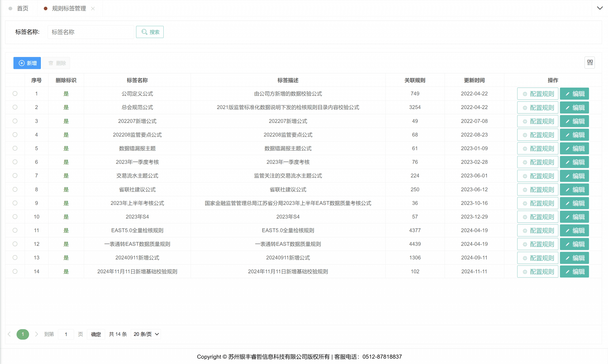
Task: Focus the 标签名称 search input field
Action: (90, 32)
